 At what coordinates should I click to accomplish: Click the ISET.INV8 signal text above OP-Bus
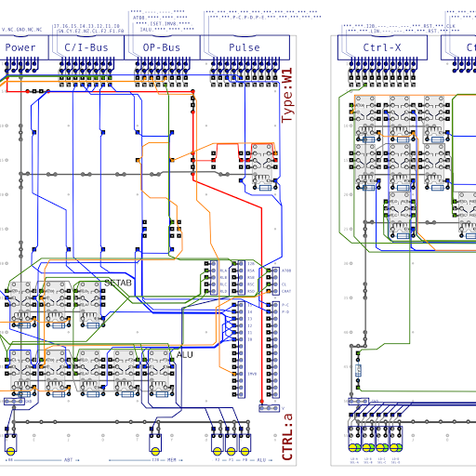pos(163,24)
